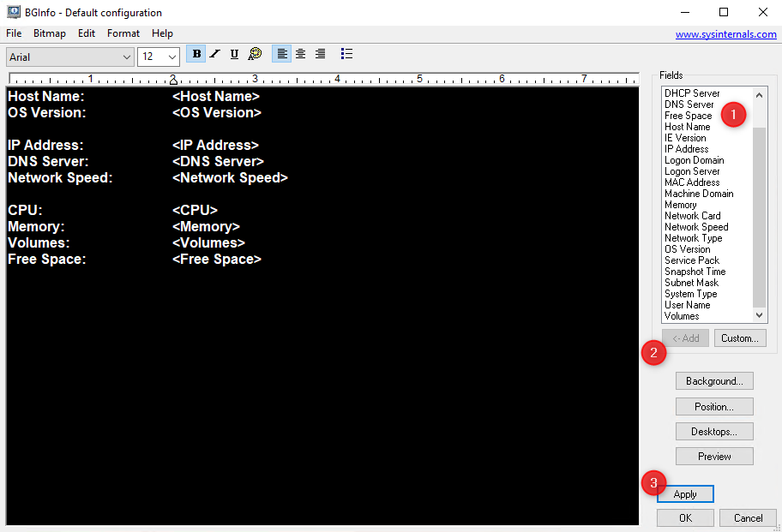The width and height of the screenshot is (782, 532).
Task: Open Background... settings
Action: 714,381
